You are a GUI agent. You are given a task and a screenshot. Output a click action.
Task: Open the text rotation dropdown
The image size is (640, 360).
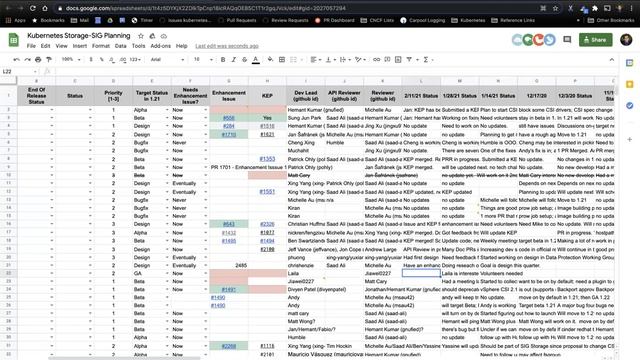(360, 60)
